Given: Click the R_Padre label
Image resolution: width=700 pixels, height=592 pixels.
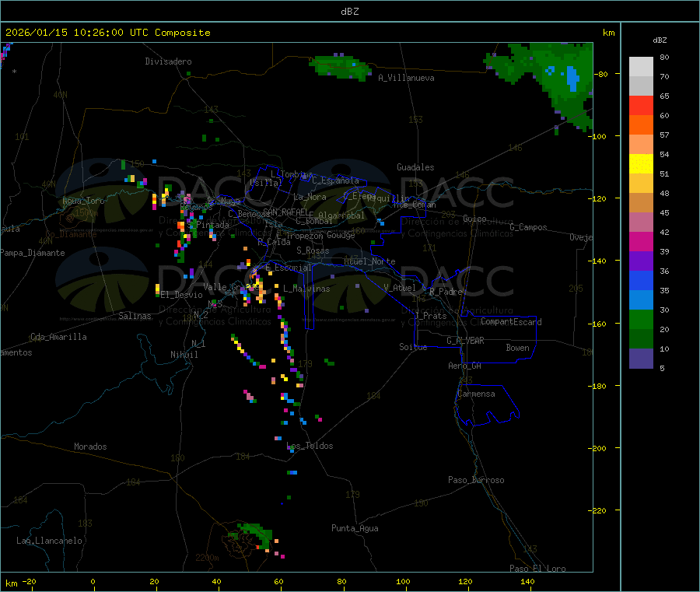Looking at the screenshot, I should click(446, 292).
